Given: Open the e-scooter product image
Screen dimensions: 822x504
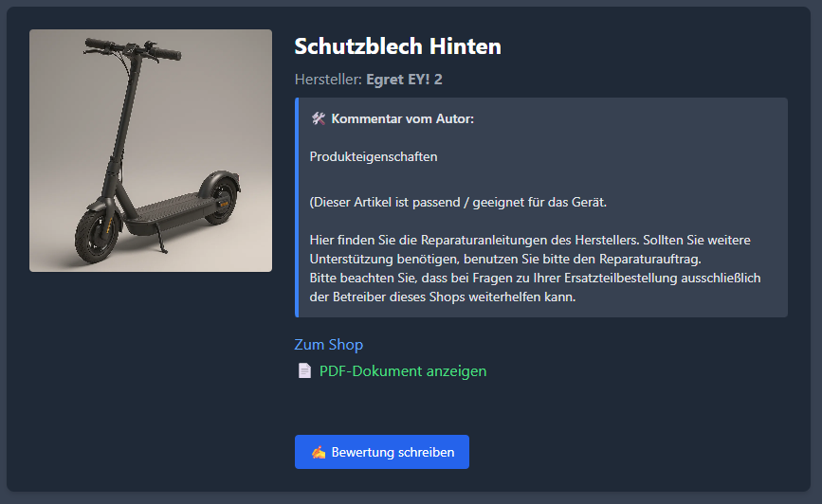Looking at the screenshot, I should (151, 151).
